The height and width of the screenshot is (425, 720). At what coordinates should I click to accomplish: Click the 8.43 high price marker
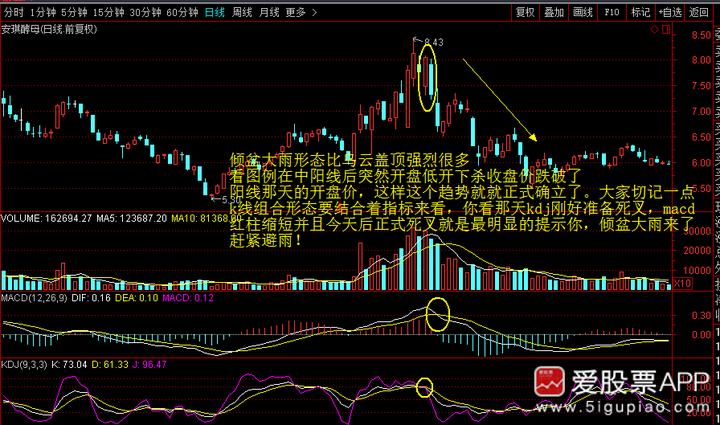coord(433,42)
